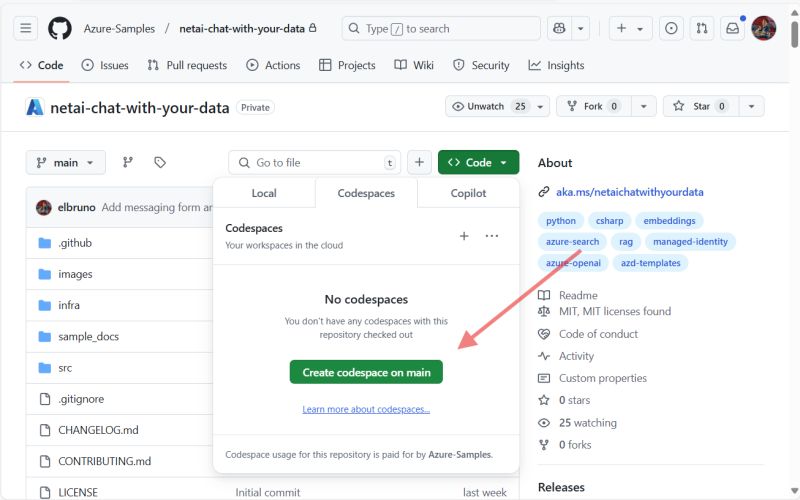Expand the Fork options dropdown arrow
Screen dimensions: 800x500
click(x=643, y=106)
